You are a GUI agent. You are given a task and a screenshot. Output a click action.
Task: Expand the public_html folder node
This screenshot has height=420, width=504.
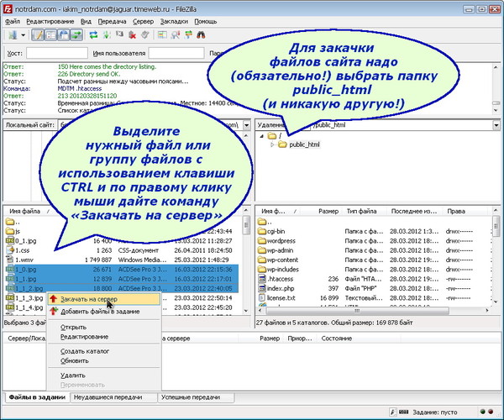272,144
